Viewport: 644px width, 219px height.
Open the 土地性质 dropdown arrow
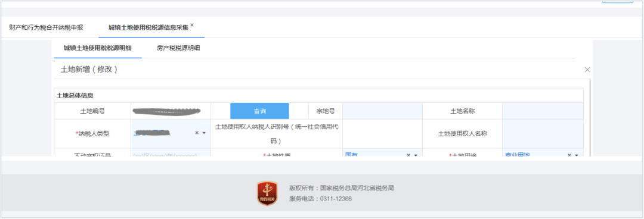[416, 155]
